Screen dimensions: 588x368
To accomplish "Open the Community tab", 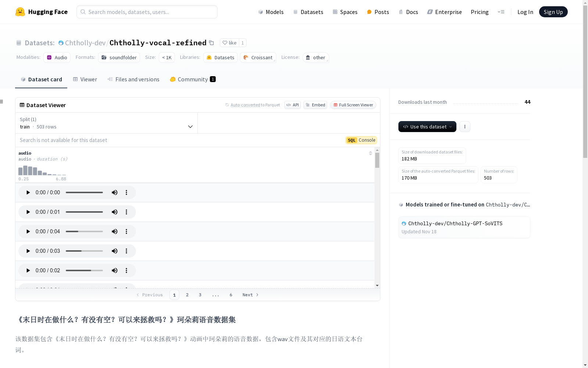I will [x=193, y=79].
